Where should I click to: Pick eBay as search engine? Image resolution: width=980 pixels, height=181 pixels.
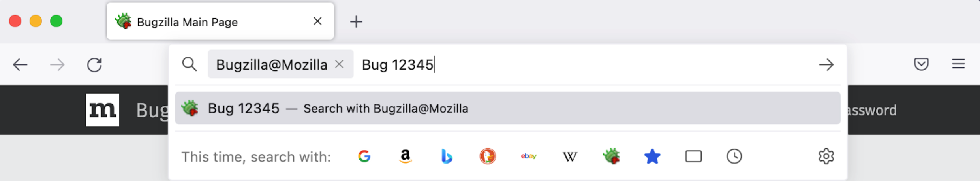(529, 156)
